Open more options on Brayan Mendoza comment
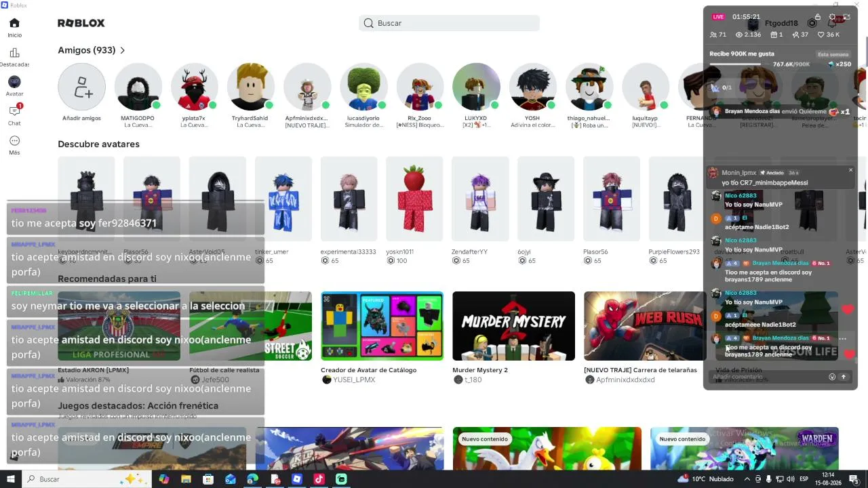Screen dimensions: 868x488 [x=843, y=338]
